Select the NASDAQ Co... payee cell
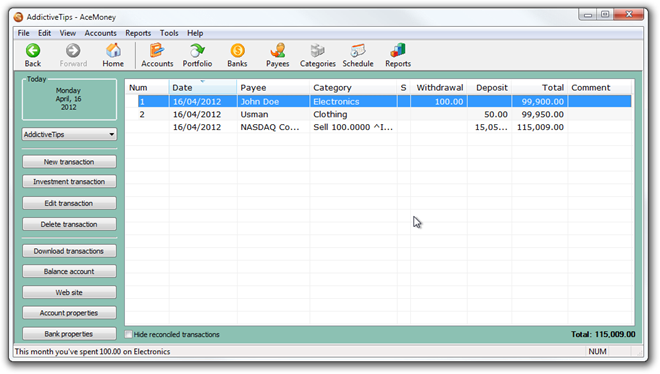Viewport: 660px width, 374px height. click(x=273, y=127)
